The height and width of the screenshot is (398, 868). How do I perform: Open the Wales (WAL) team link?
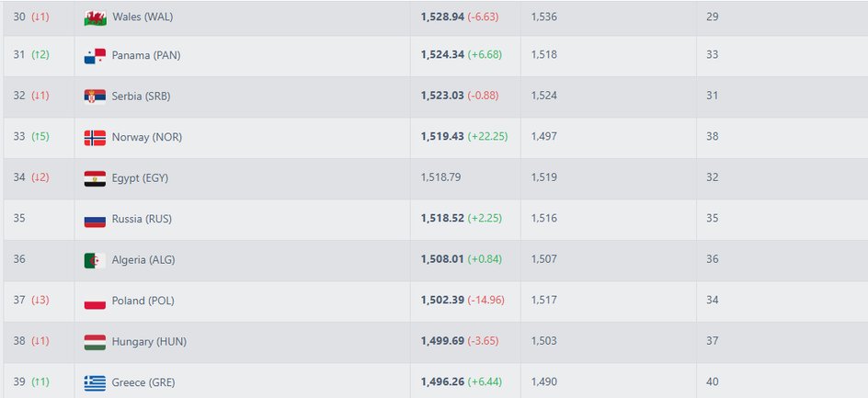(x=143, y=17)
